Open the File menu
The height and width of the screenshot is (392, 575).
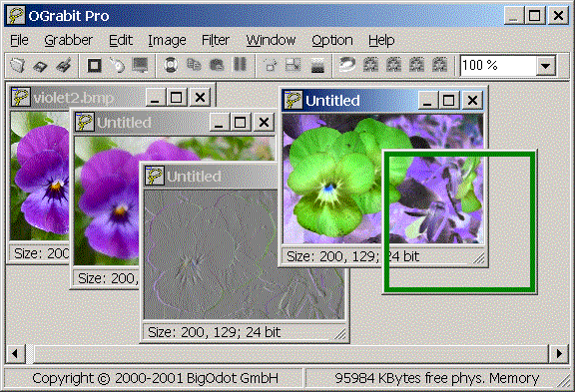[19, 40]
